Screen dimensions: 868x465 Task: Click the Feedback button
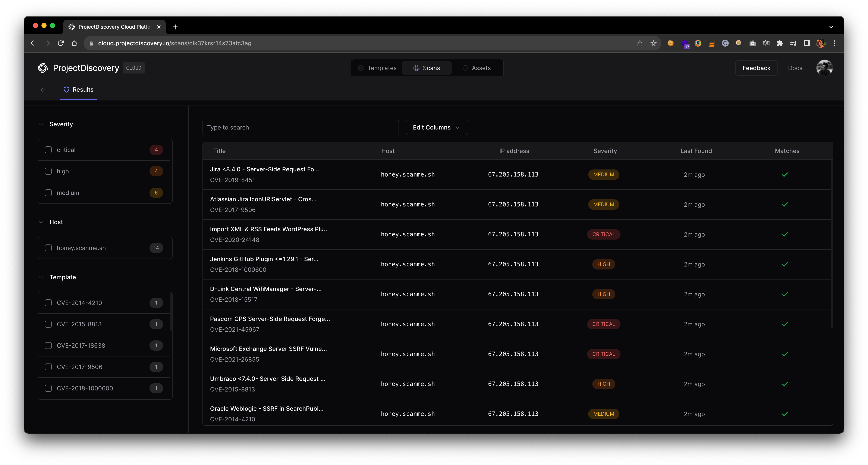pyautogui.click(x=756, y=68)
